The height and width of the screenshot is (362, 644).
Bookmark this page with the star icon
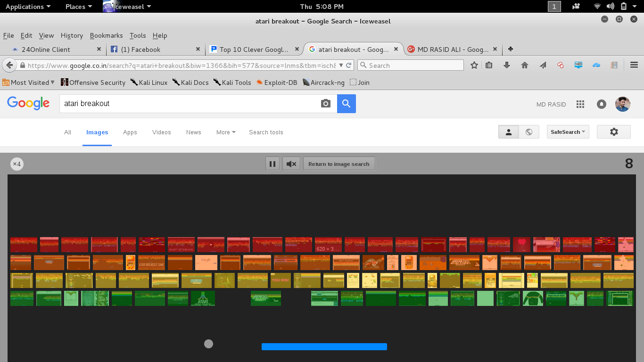tap(474, 66)
